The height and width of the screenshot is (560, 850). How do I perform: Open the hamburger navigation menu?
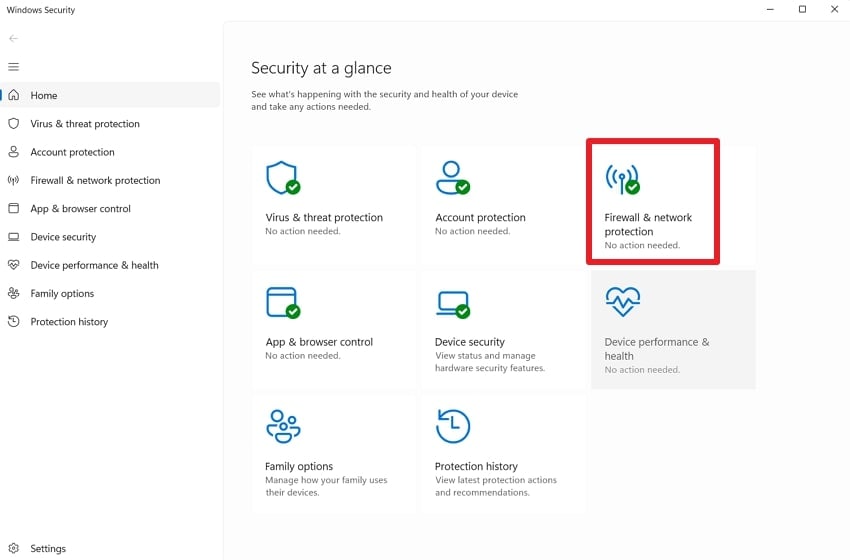tap(14, 67)
